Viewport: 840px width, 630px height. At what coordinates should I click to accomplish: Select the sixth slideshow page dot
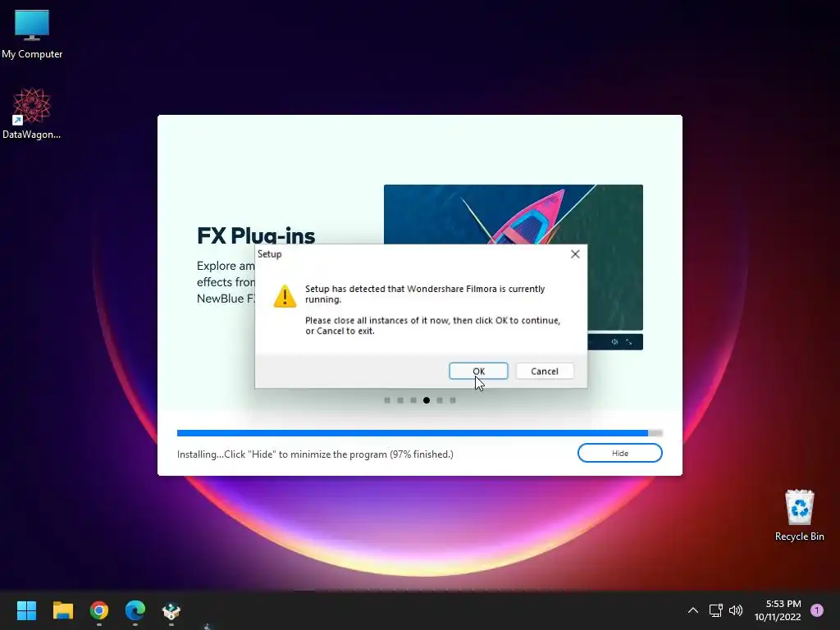(x=453, y=400)
